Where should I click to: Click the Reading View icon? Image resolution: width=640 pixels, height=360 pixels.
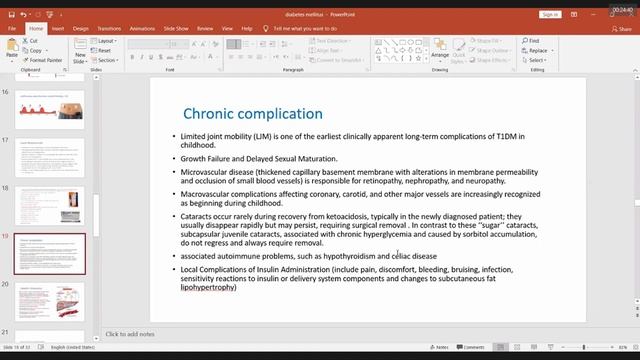click(534, 347)
